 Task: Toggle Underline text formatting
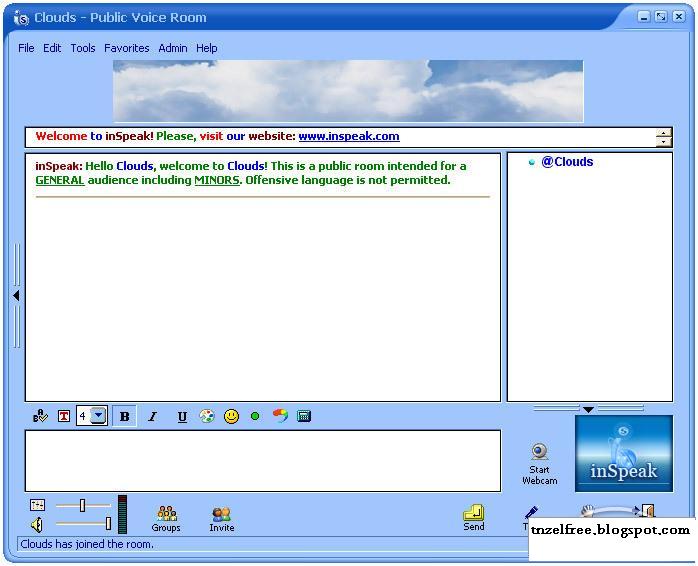click(182, 416)
